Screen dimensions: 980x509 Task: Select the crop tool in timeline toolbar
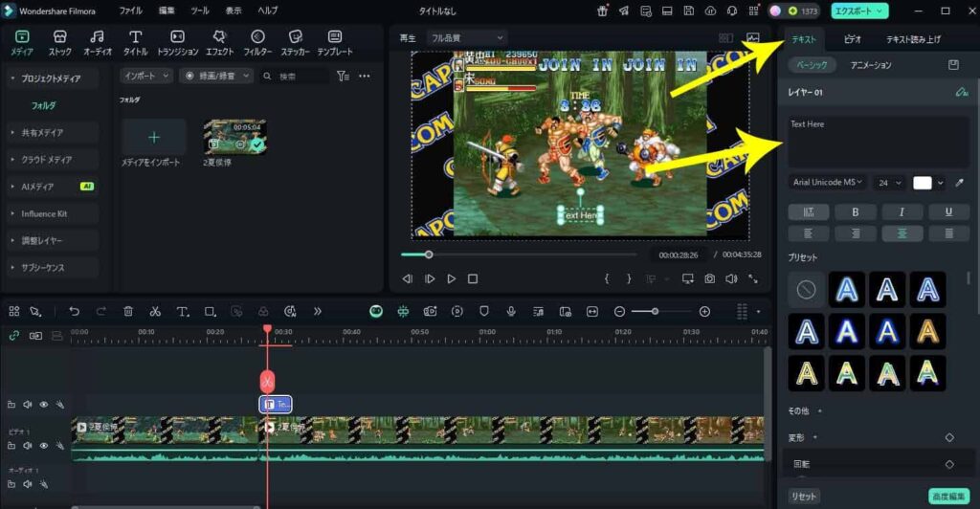pyautogui.click(x=210, y=311)
